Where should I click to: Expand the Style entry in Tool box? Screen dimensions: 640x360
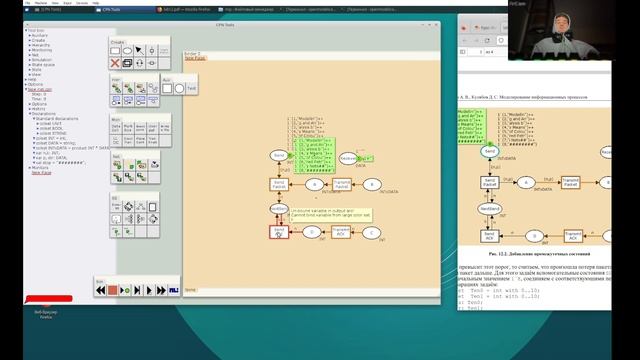point(30,70)
